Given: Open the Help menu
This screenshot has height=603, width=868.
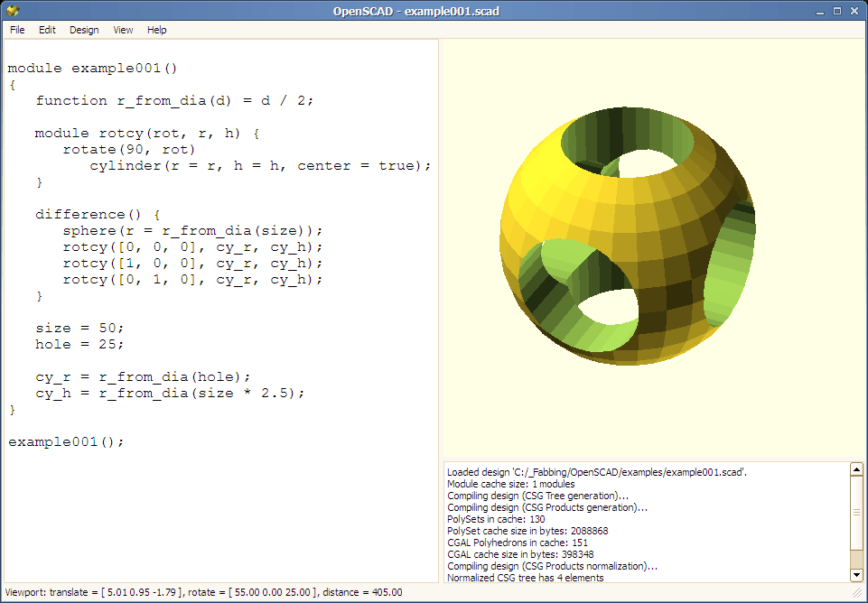Looking at the screenshot, I should [157, 30].
